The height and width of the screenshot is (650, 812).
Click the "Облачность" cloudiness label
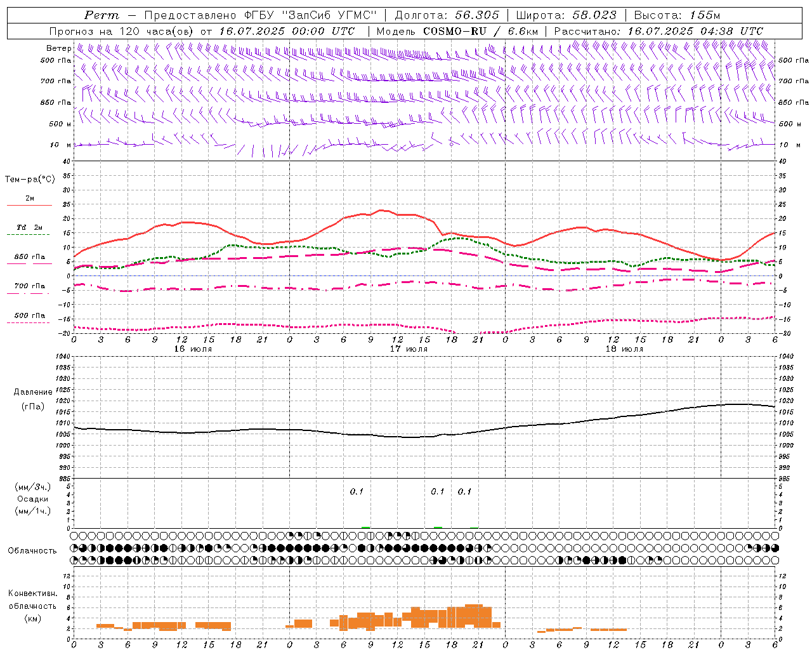click(x=32, y=551)
